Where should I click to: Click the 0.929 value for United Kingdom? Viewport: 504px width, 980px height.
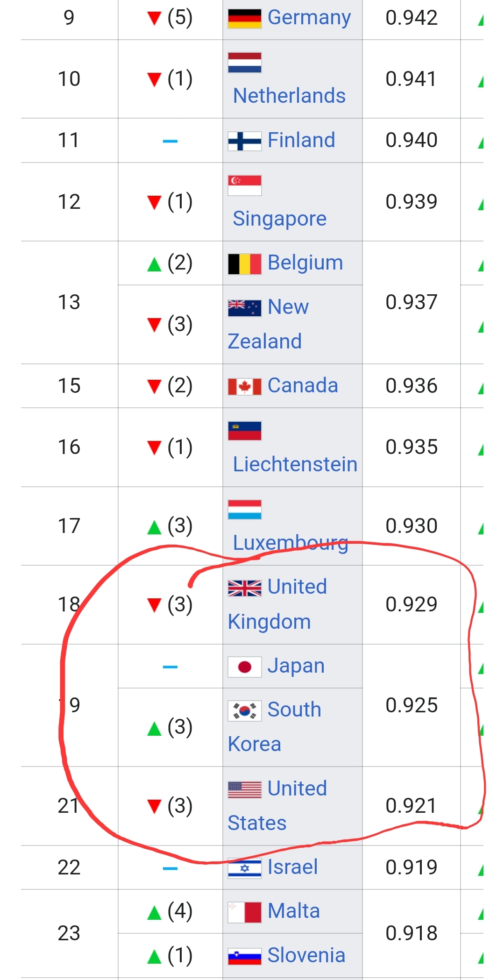pyautogui.click(x=412, y=604)
